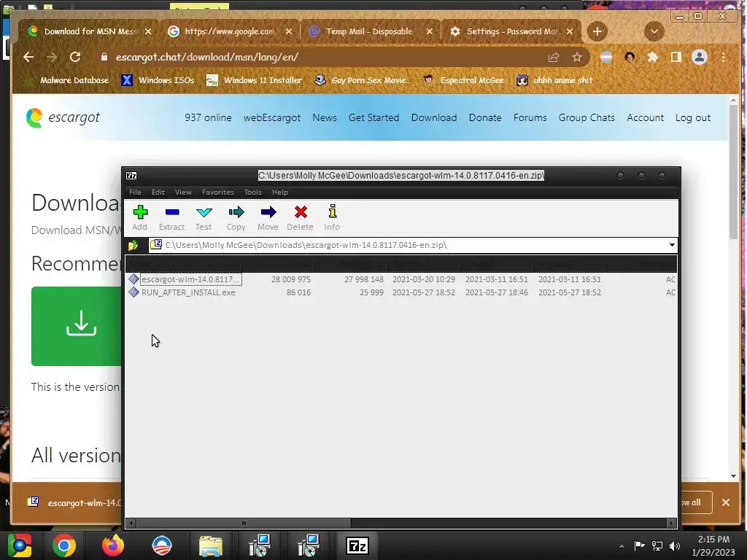
Task: Open the Chrome extensions puzzle icon
Action: coord(653,58)
